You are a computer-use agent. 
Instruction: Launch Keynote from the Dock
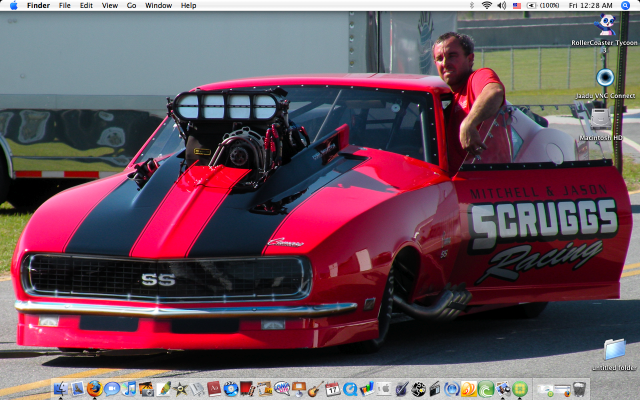[299, 388]
